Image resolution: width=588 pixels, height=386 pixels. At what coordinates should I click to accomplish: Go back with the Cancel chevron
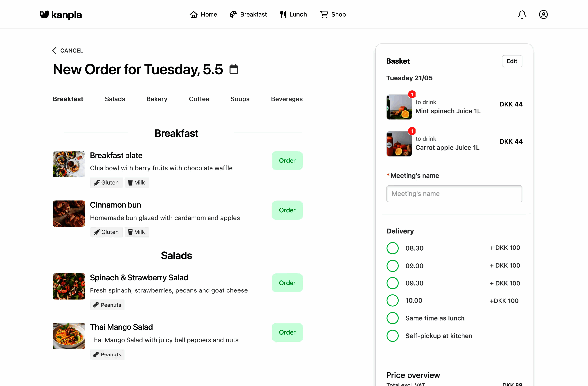click(x=54, y=51)
